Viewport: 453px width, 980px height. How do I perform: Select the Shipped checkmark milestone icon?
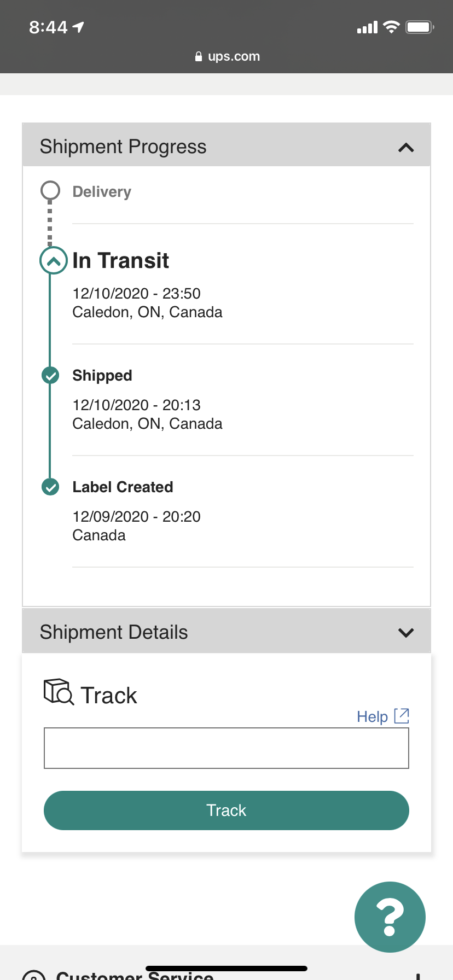tap(50, 376)
